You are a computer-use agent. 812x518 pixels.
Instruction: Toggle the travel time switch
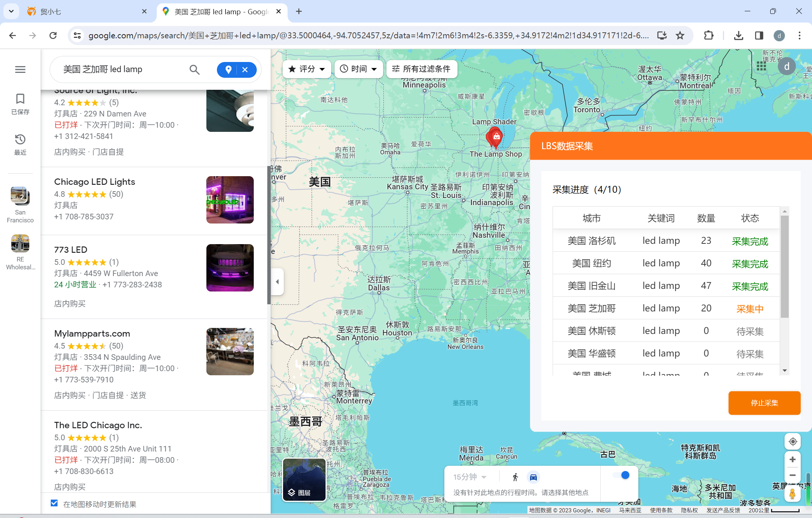coord(621,475)
